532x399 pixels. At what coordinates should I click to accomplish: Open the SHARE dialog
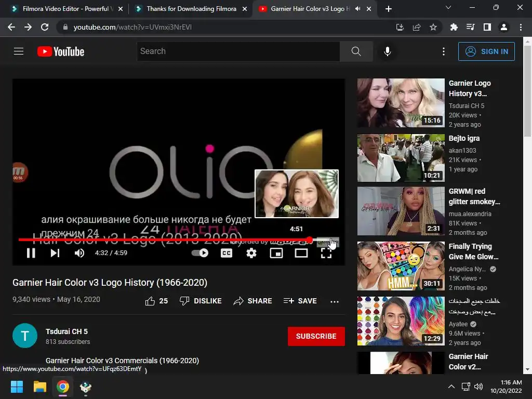point(253,301)
